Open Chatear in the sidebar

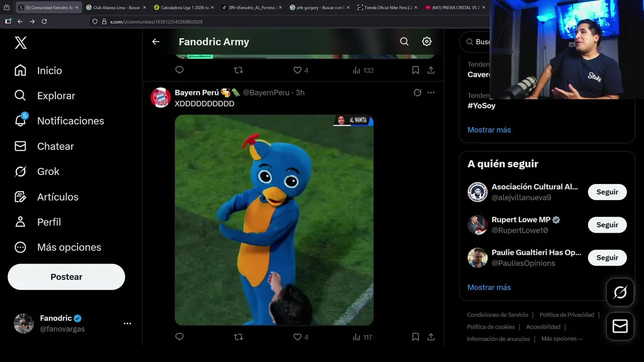pyautogui.click(x=44, y=146)
